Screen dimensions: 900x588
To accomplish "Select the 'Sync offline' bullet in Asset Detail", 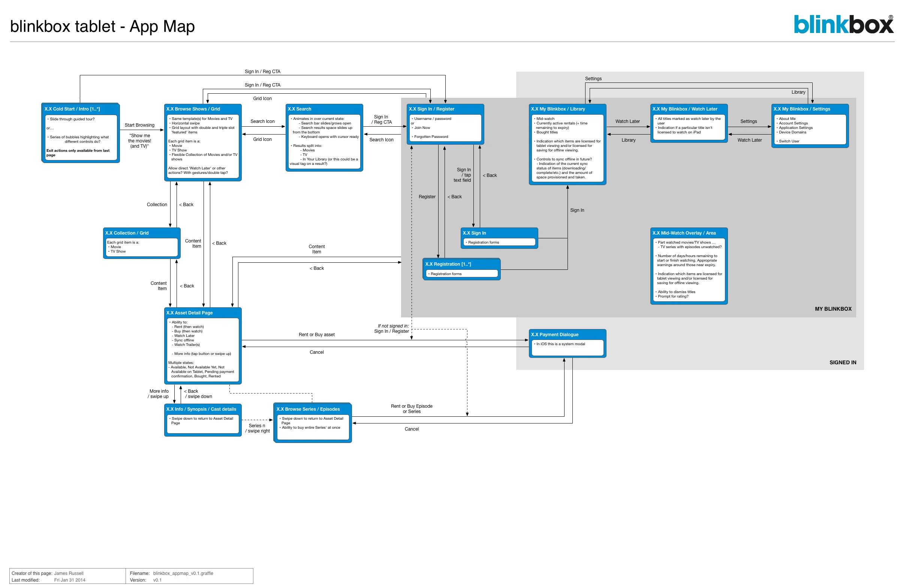I will (x=184, y=340).
